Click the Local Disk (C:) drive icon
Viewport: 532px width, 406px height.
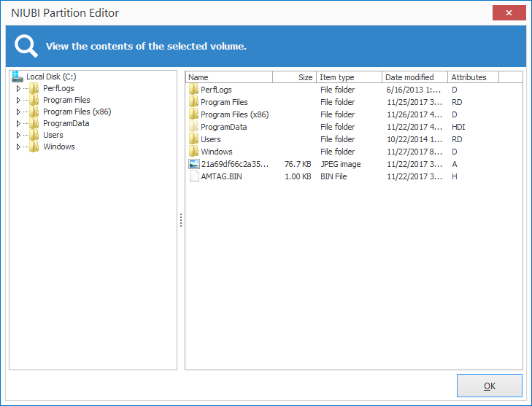[x=17, y=77]
